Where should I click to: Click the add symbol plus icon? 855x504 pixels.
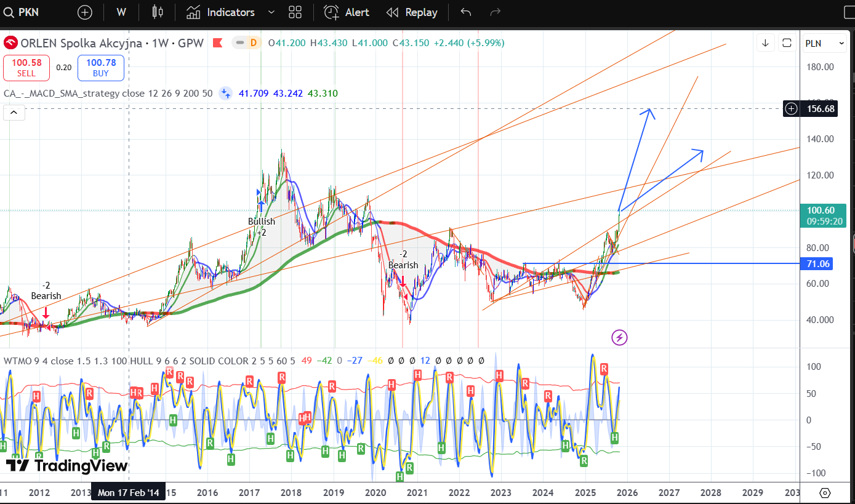tap(85, 12)
